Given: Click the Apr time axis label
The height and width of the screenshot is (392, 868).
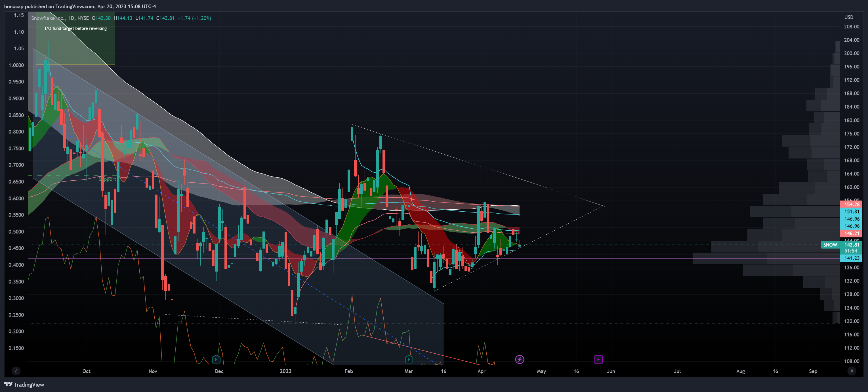Looking at the screenshot, I should point(482,371).
